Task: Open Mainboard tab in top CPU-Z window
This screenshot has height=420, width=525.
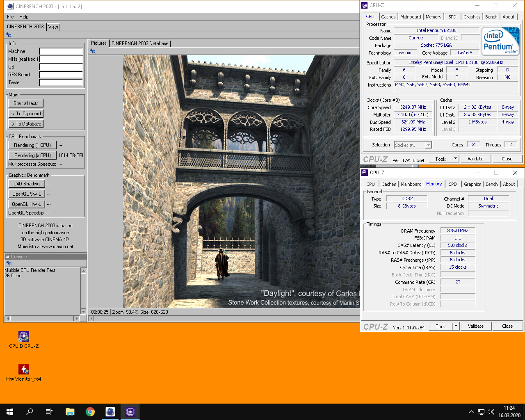Action: tap(411, 17)
